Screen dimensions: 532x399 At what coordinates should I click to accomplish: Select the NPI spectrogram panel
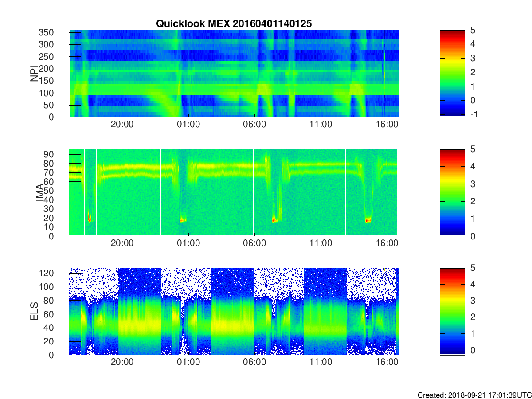pos(234,74)
